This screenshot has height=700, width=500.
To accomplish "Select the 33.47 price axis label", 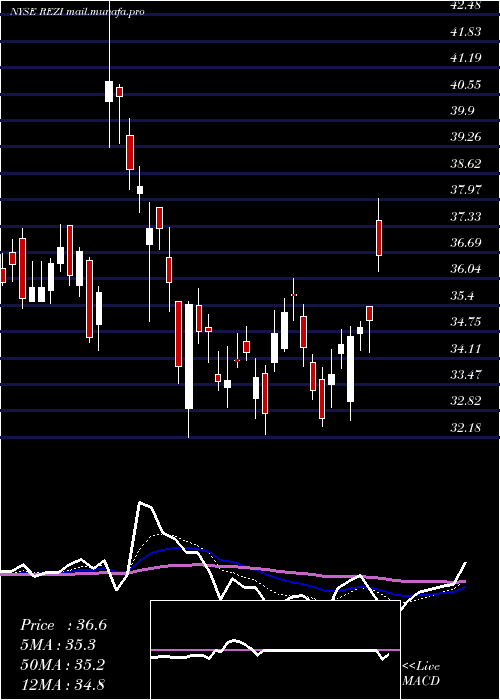I will (466, 374).
